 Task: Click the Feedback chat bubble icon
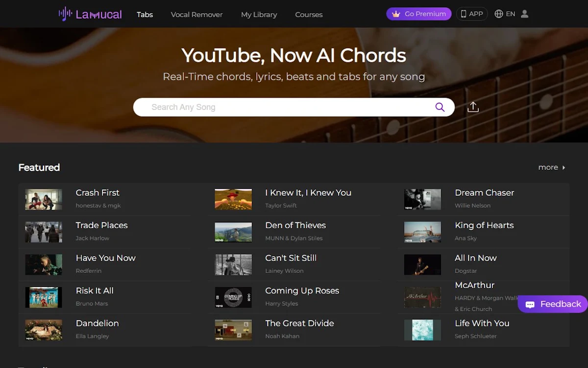point(530,304)
